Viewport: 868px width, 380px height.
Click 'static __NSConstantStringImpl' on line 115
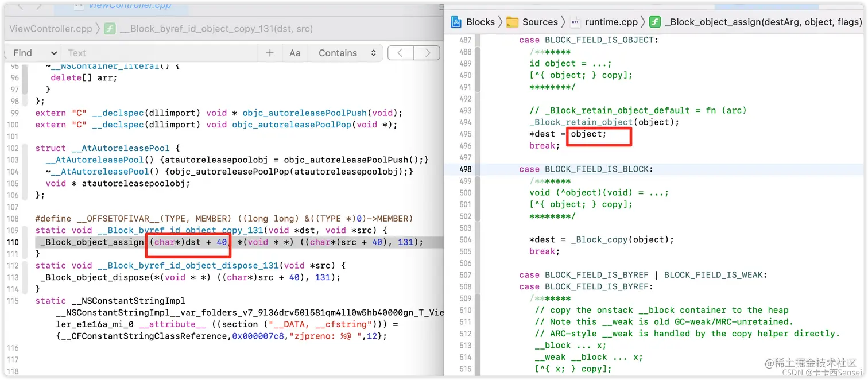[x=110, y=301]
